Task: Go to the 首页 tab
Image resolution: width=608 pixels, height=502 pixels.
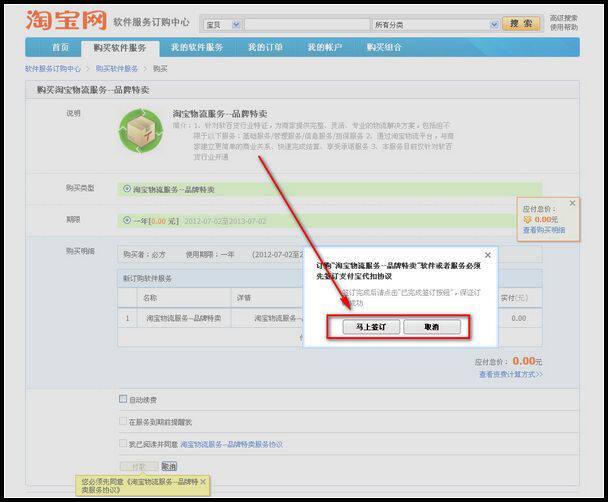Action: pyautogui.click(x=60, y=48)
